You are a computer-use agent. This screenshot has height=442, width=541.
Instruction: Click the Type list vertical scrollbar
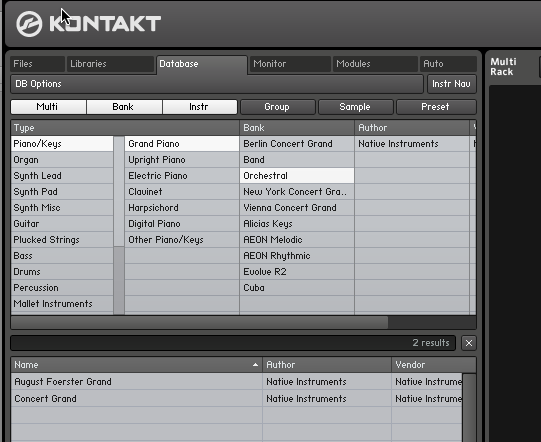[x=119, y=225]
